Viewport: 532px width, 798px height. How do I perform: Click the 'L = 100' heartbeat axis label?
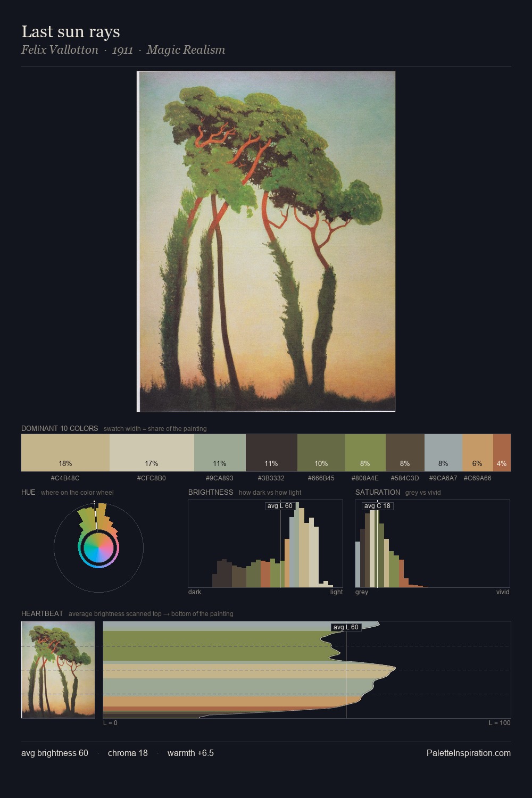coord(500,723)
